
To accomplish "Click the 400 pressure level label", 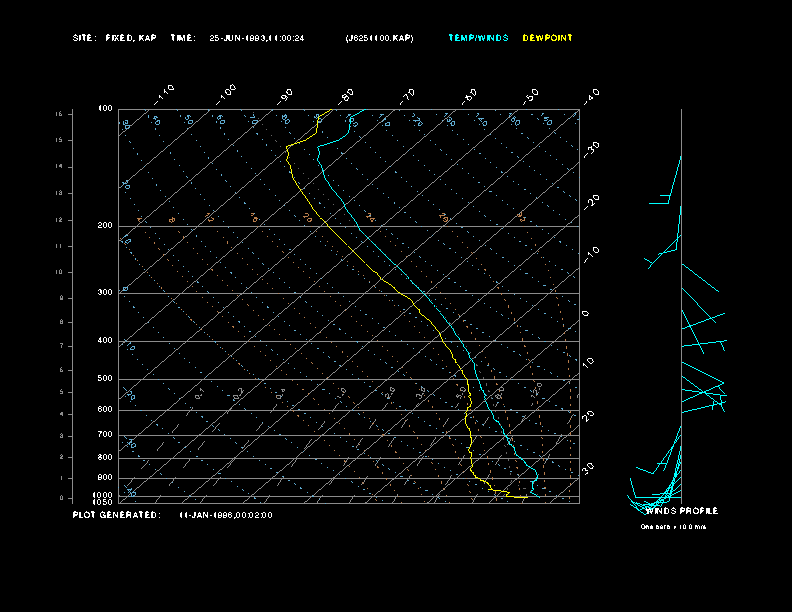I will pyautogui.click(x=105, y=340).
